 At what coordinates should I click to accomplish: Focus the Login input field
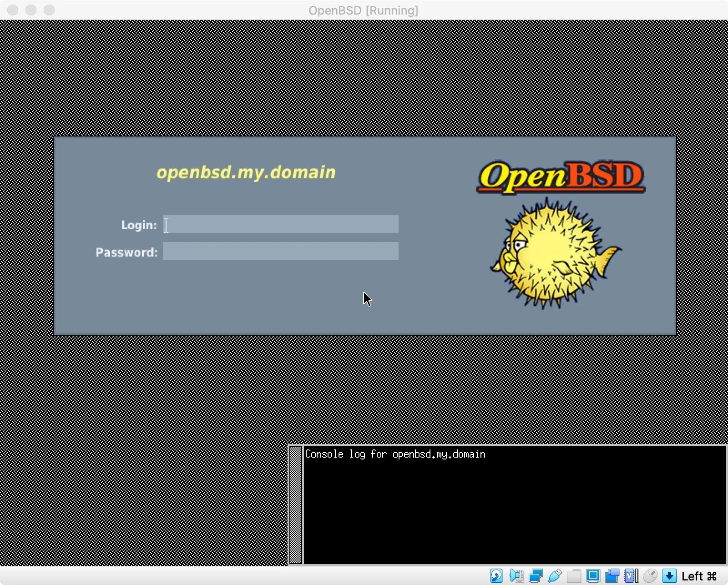(281, 224)
